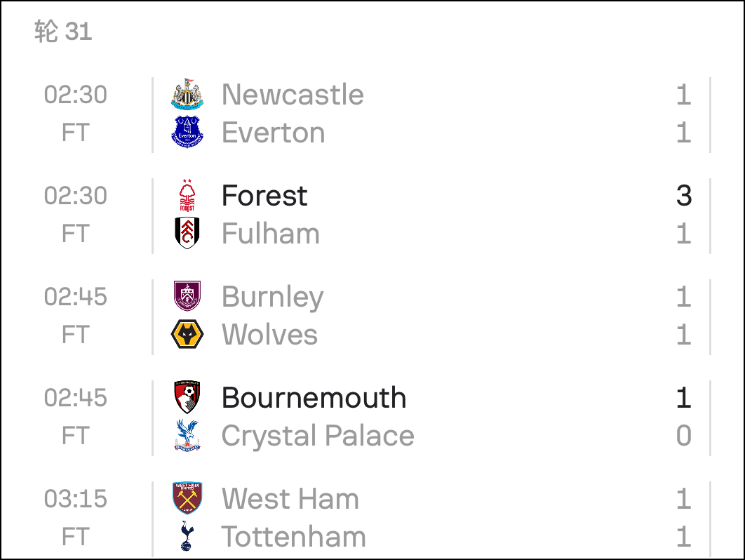745x560 pixels.
Task: Click Forest's score of 3
Action: click(x=684, y=195)
